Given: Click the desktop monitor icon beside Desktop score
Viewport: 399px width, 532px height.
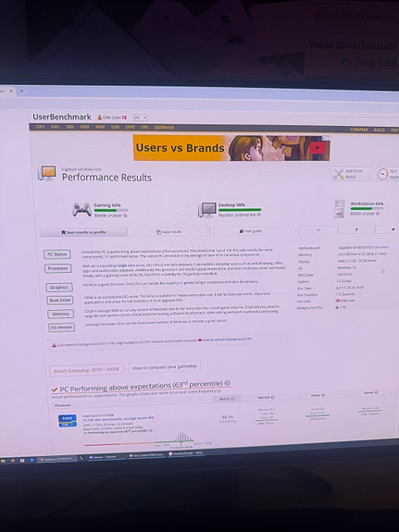Looking at the screenshot, I should 207,210.
